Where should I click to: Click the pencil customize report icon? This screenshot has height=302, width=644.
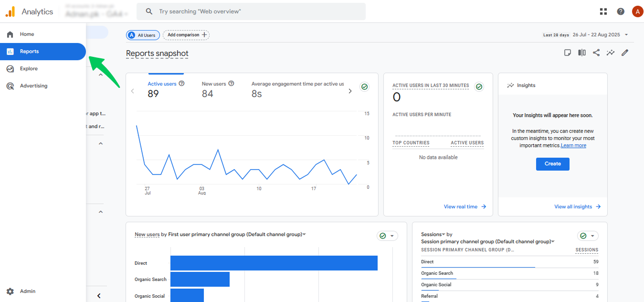625,53
